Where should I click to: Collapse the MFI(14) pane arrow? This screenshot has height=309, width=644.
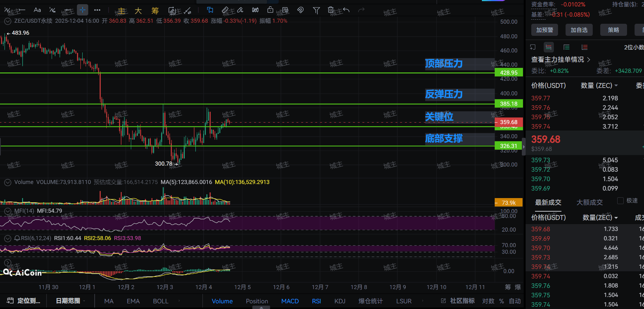tap(8, 211)
